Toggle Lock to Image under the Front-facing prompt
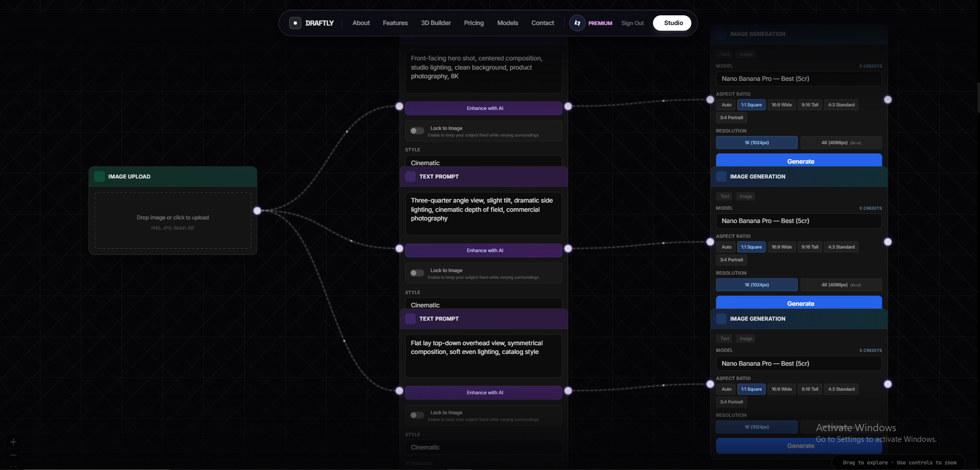980x470 pixels. coord(417,131)
